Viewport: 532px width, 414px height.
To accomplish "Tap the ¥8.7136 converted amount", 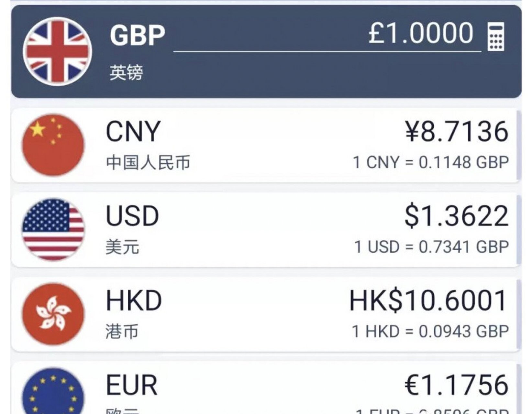I will pos(457,131).
